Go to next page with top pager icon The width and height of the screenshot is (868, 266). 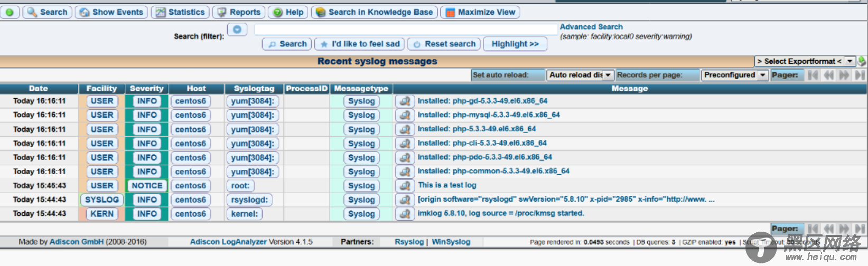click(844, 75)
